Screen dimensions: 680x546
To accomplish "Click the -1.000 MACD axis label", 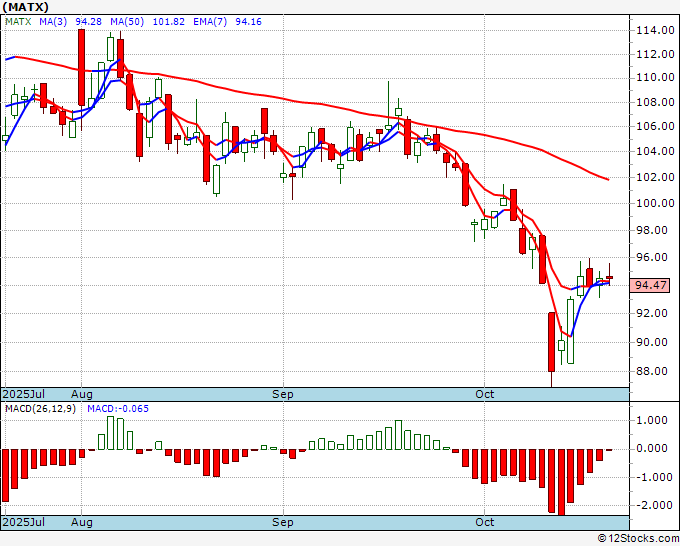I will coord(653,477).
